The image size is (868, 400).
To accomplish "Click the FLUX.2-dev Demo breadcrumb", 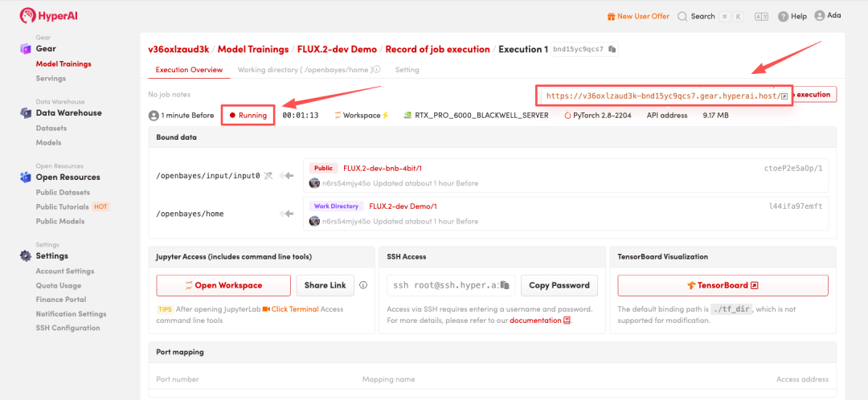I will (337, 49).
